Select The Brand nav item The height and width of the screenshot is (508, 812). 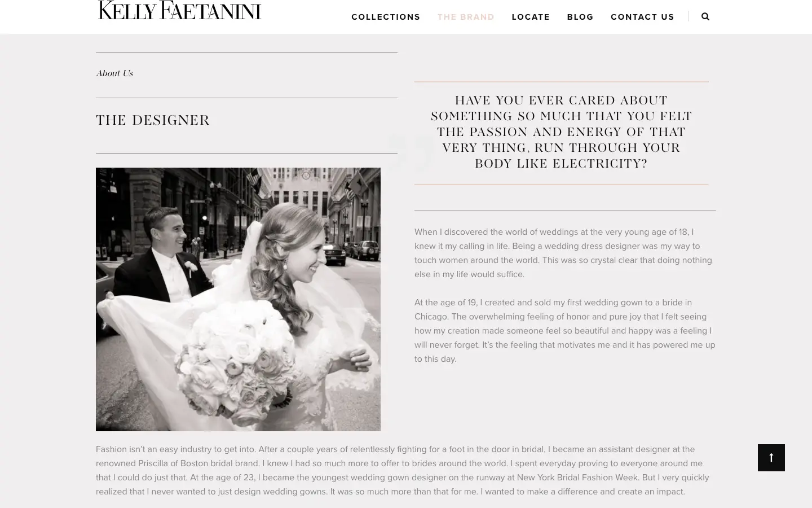[x=466, y=17]
